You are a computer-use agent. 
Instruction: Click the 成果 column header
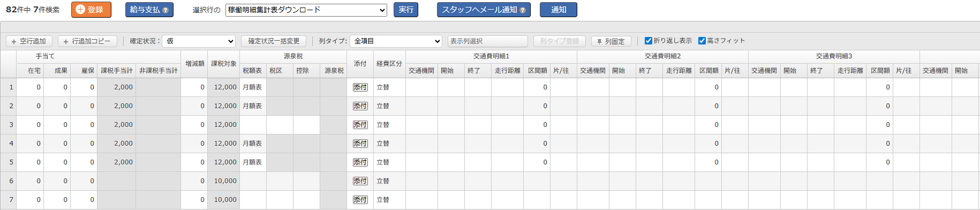pyautogui.click(x=57, y=71)
